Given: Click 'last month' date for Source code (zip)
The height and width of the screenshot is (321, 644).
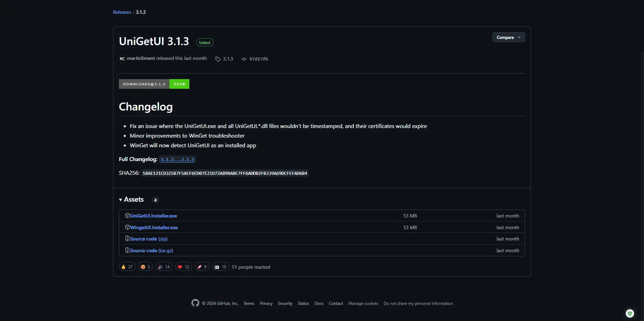Looking at the screenshot, I should pyautogui.click(x=508, y=239).
